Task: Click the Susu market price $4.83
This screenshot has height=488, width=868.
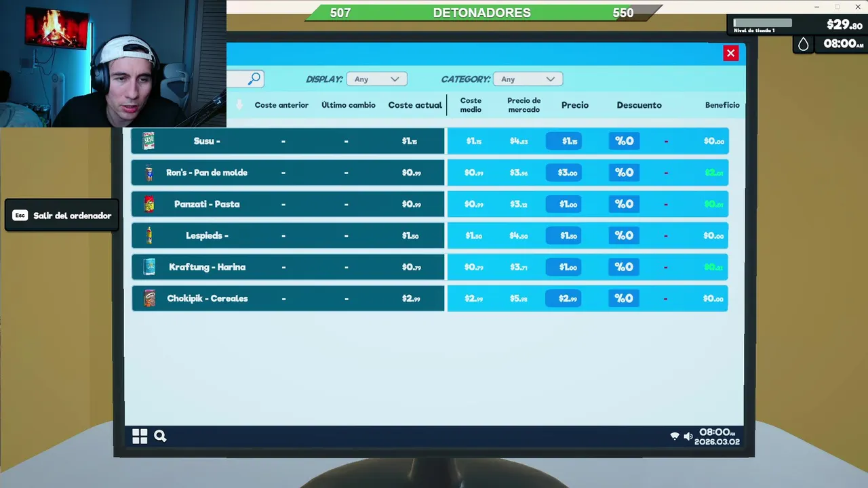Action: pyautogui.click(x=519, y=141)
